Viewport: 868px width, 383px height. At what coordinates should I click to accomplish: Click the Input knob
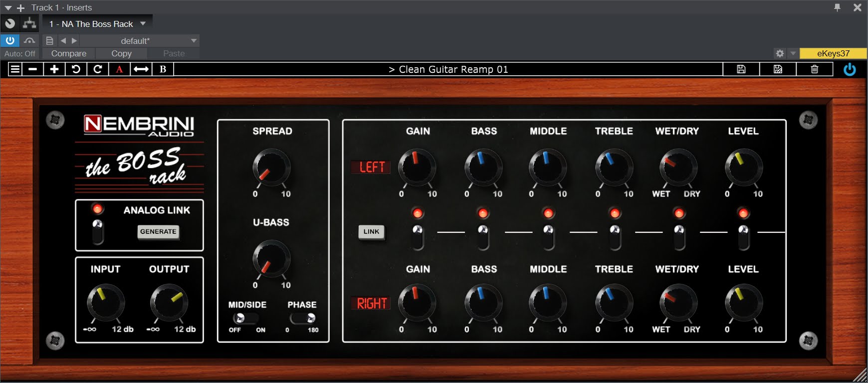(x=106, y=303)
